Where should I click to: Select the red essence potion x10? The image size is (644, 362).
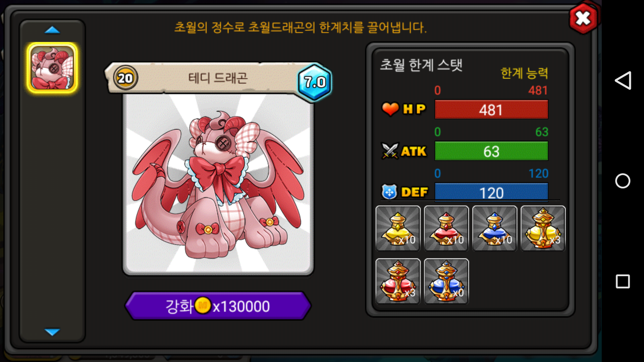(446, 228)
